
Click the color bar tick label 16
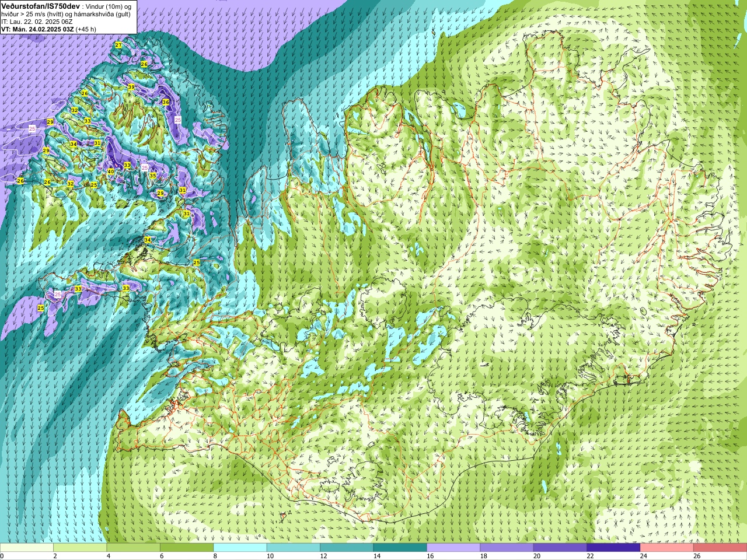429,556
